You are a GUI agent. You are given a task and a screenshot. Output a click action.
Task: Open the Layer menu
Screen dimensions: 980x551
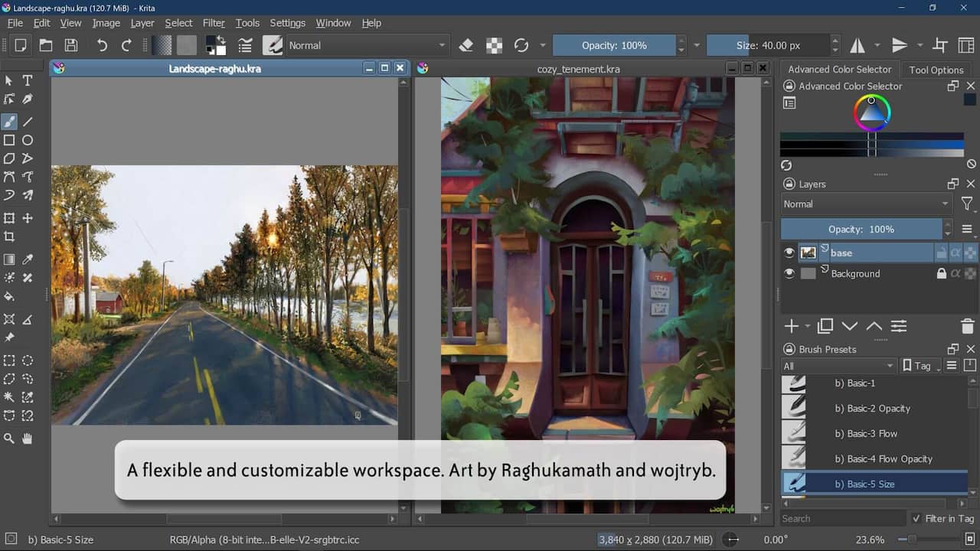(142, 23)
